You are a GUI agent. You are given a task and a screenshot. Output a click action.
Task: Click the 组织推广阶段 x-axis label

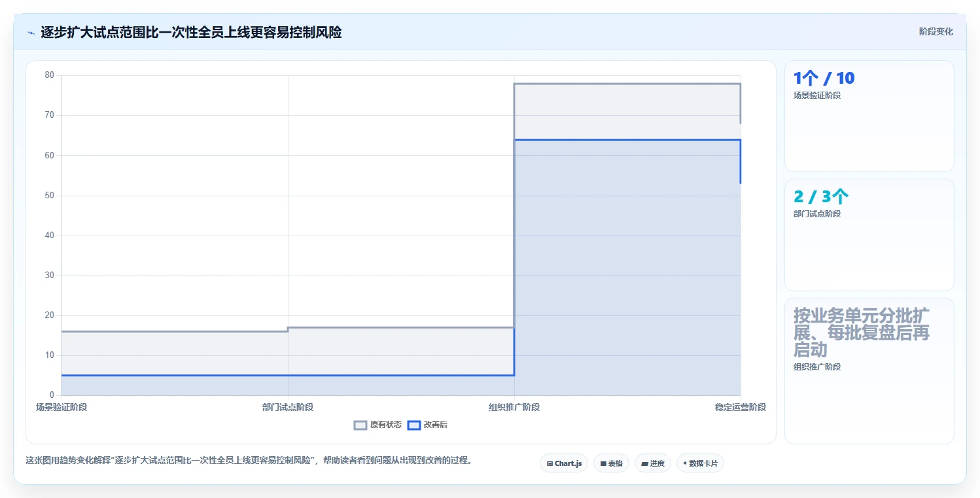tap(514, 407)
